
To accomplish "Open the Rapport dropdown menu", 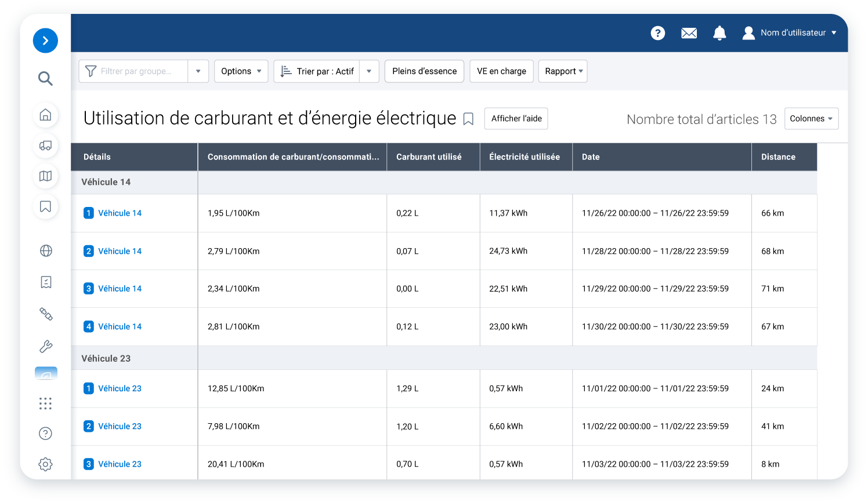I will coord(562,71).
